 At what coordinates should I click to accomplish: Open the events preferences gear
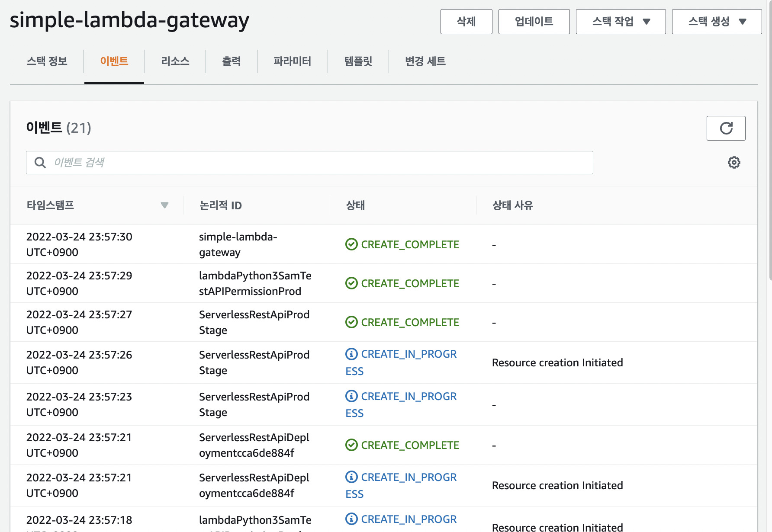coord(733,162)
